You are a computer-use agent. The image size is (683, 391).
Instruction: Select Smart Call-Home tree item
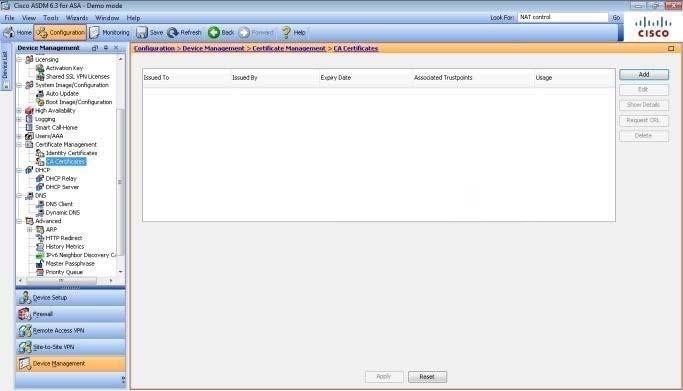[56, 128]
